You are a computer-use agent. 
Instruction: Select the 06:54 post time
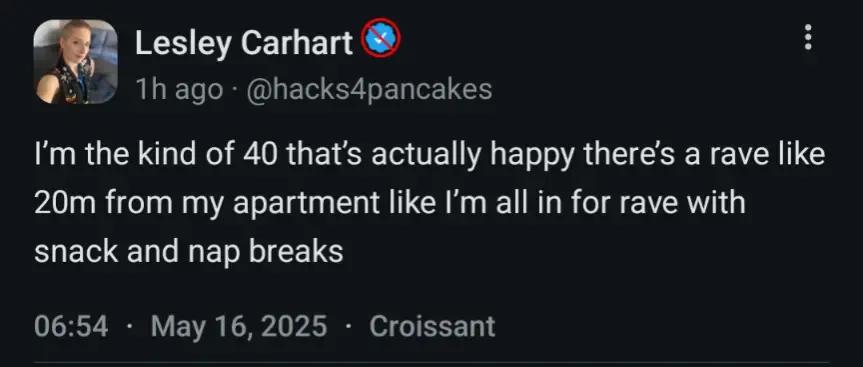(x=71, y=326)
